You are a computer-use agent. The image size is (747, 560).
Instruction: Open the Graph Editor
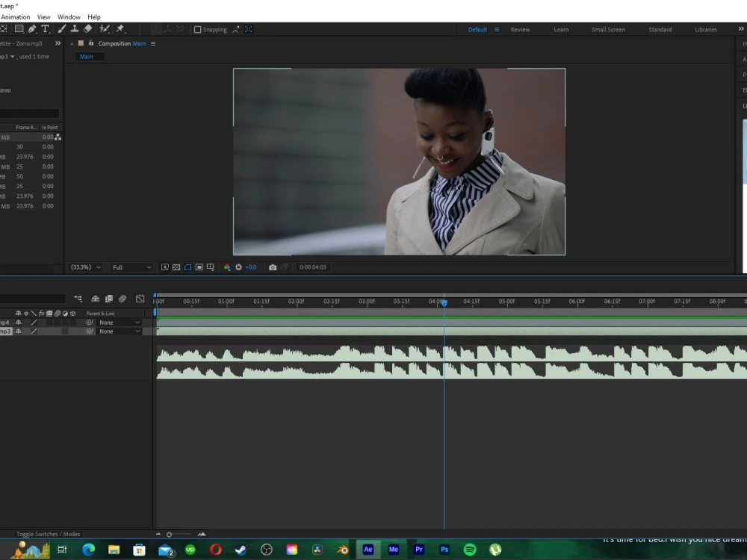click(x=140, y=299)
